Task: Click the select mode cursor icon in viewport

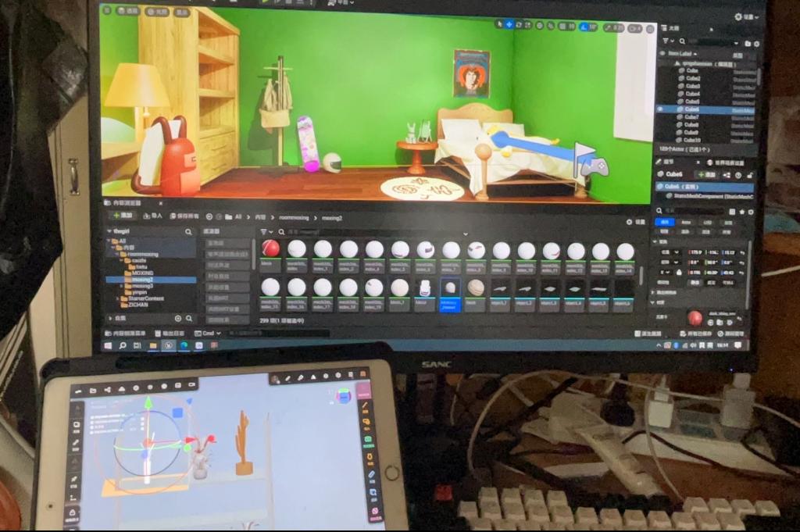Action: click(500, 26)
